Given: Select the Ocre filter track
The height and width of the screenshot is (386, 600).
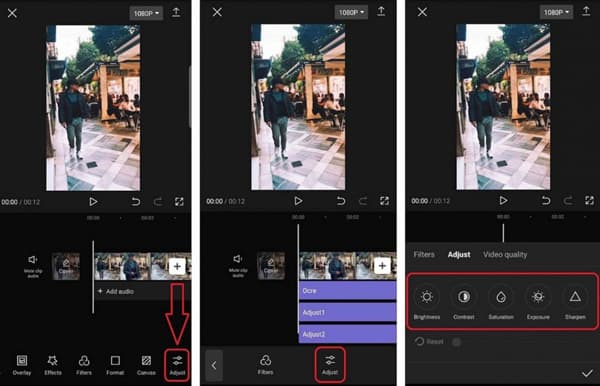Looking at the screenshot, I should pos(347,291).
